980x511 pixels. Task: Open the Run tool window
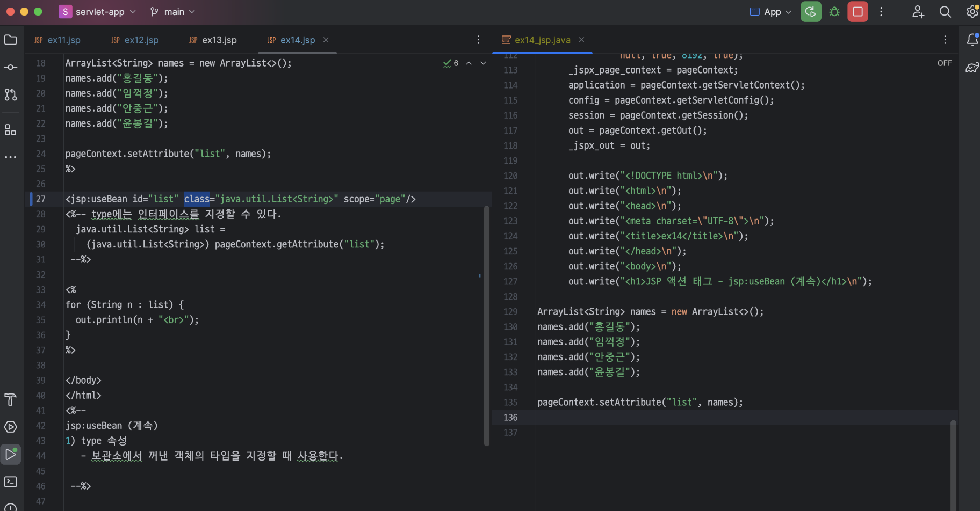click(x=11, y=454)
